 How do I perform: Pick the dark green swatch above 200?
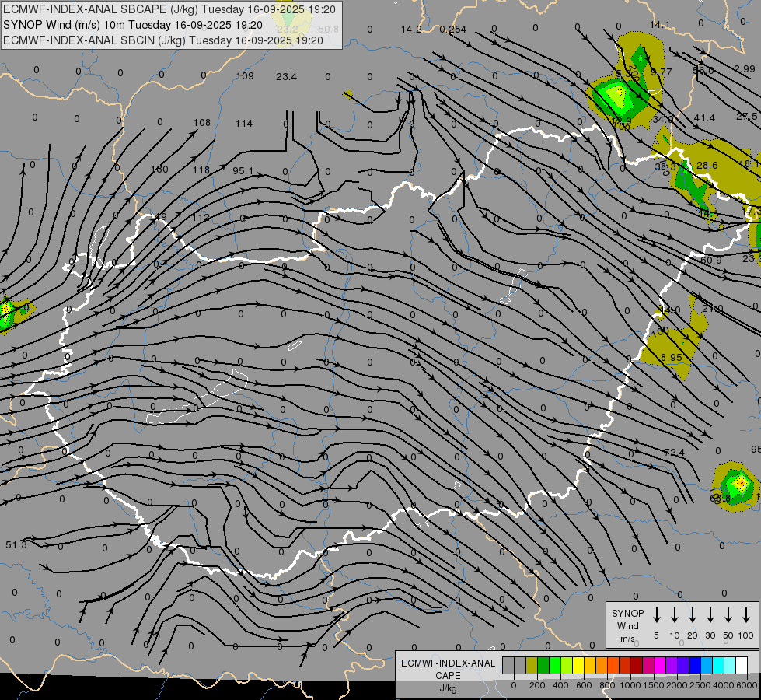(543, 666)
